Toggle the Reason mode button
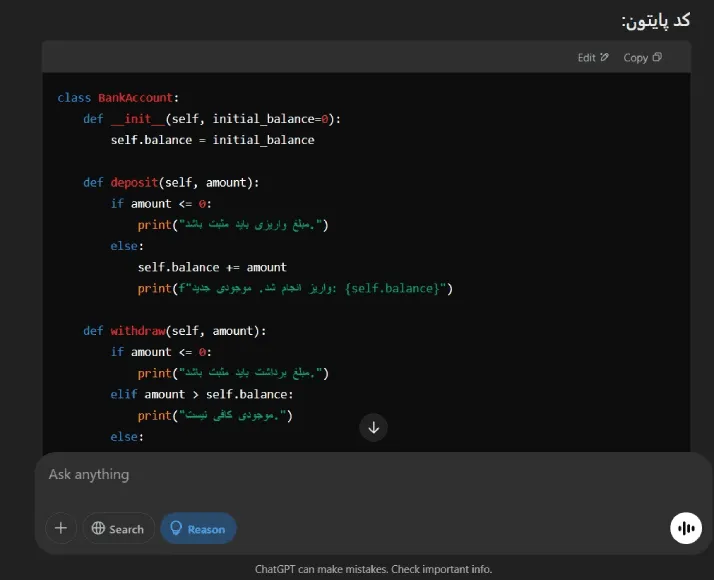The image size is (714, 580). (198, 528)
